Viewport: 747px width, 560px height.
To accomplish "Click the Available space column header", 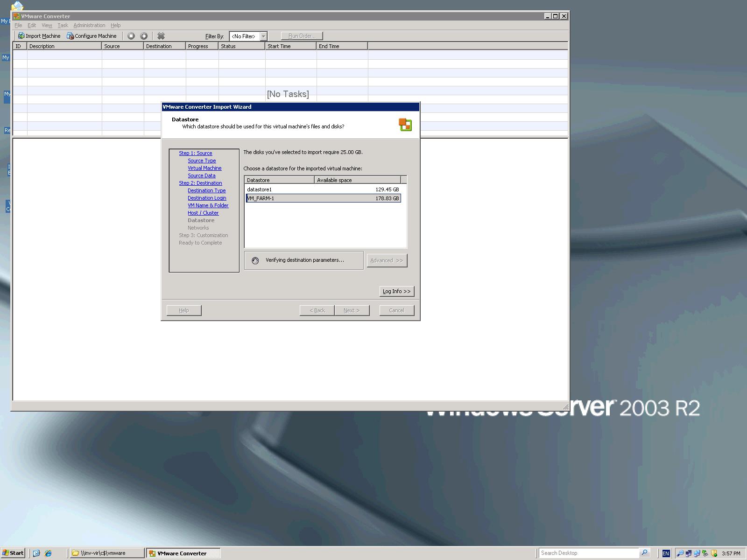I will (358, 180).
